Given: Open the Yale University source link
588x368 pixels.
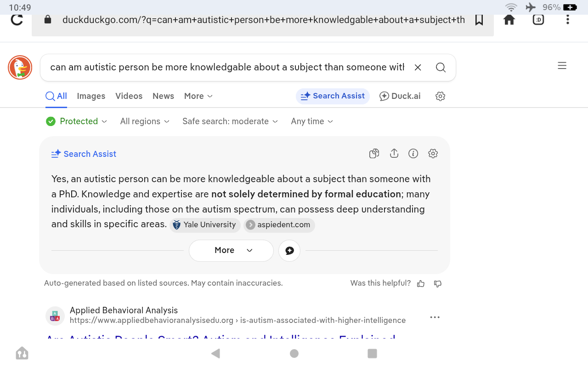Looking at the screenshot, I should coord(205,225).
